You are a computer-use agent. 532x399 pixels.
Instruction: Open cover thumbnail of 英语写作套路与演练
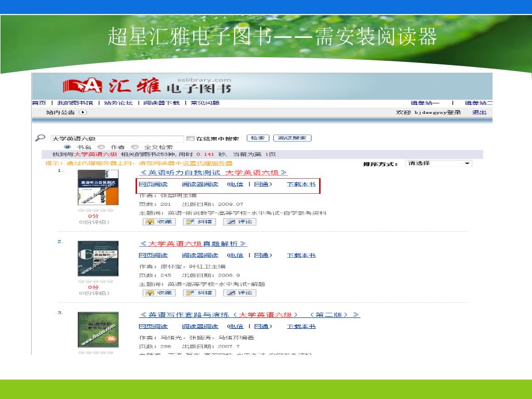click(x=98, y=330)
